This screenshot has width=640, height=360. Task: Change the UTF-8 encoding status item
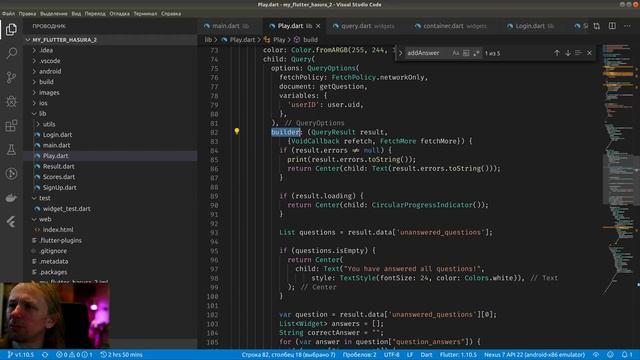click(x=392, y=355)
